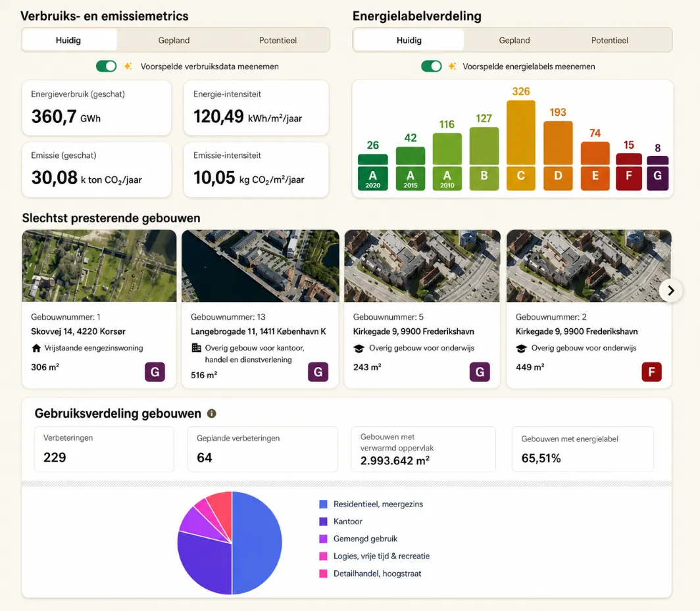Viewport: 700px width, 611px height.
Task: Click the A 2015 energy label bar
Action: (x=411, y=169)
